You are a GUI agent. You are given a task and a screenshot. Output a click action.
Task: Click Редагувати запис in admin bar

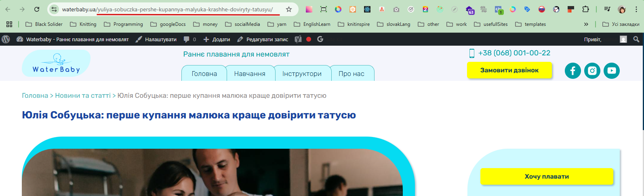tap(263, 39)
